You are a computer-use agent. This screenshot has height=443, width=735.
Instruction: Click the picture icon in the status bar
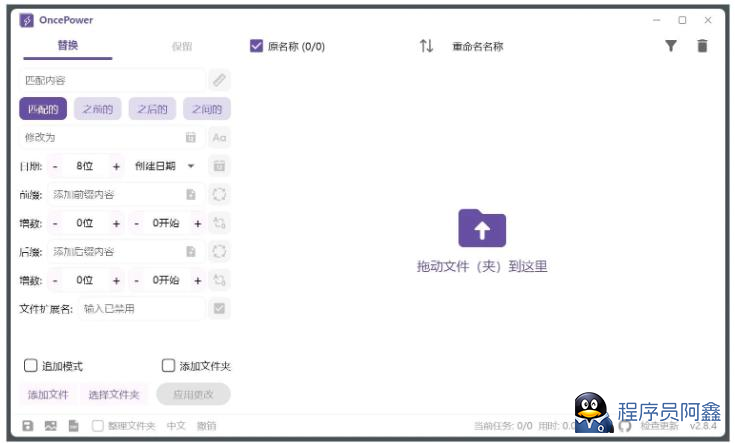(51, 426)
